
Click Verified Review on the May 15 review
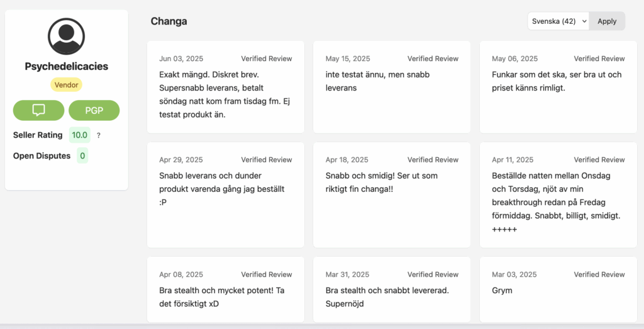[x=433, y=59]
